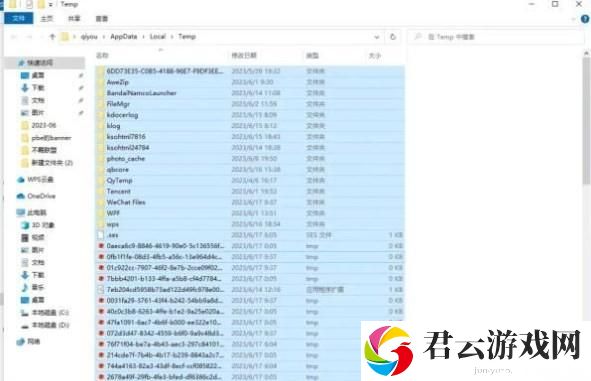Screen dimensions: 591x381
Task: Select This PC in the navigation pane
Action: (x=32, y=213)
